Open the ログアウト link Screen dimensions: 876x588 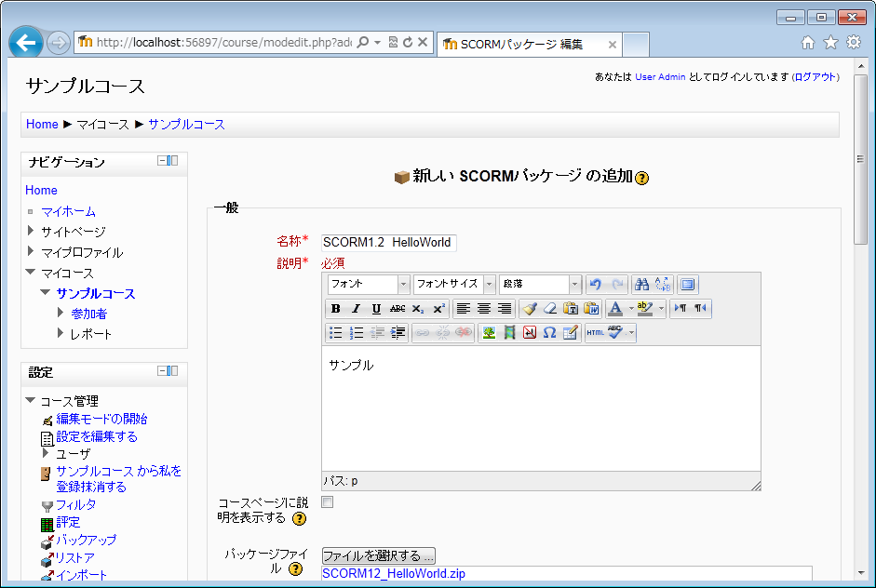815,77
